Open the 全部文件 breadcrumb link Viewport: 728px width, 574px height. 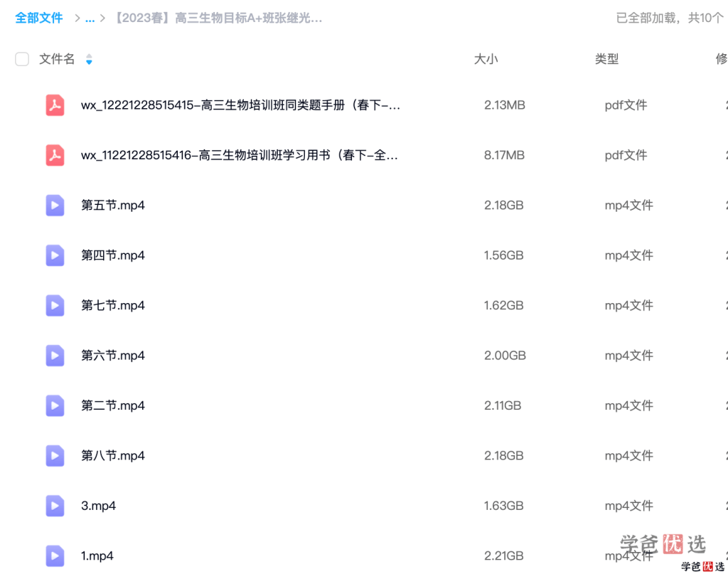(x=39, y=18)
